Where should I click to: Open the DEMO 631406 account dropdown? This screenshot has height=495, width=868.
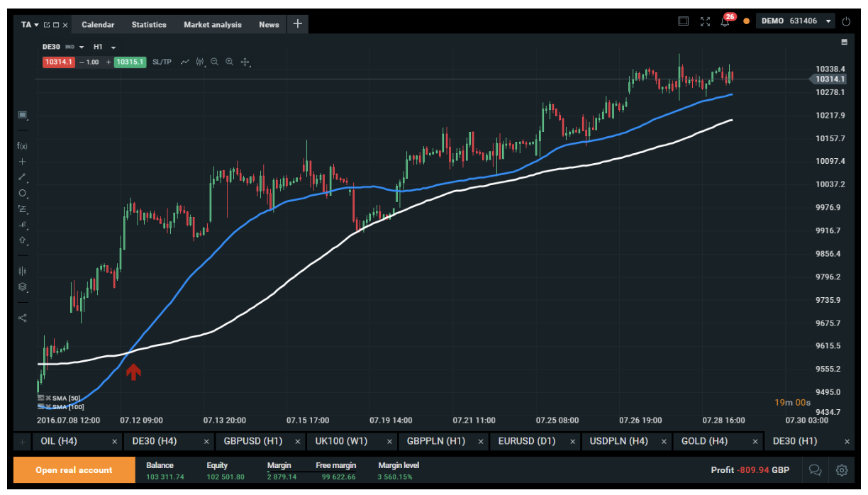tap(828, 21)
